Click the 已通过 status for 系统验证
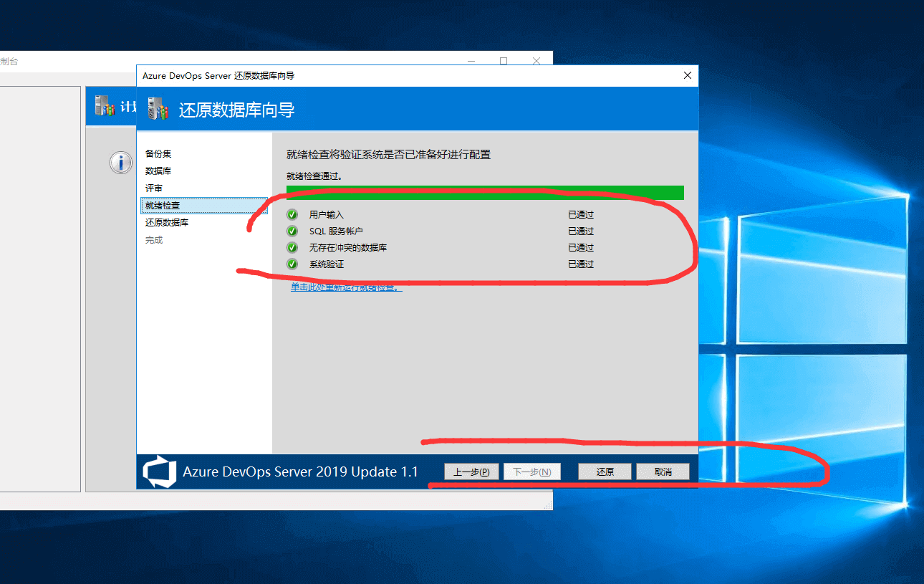Image resolution: width=924 pixels, height=584 pixels. (x=581, y=264)
